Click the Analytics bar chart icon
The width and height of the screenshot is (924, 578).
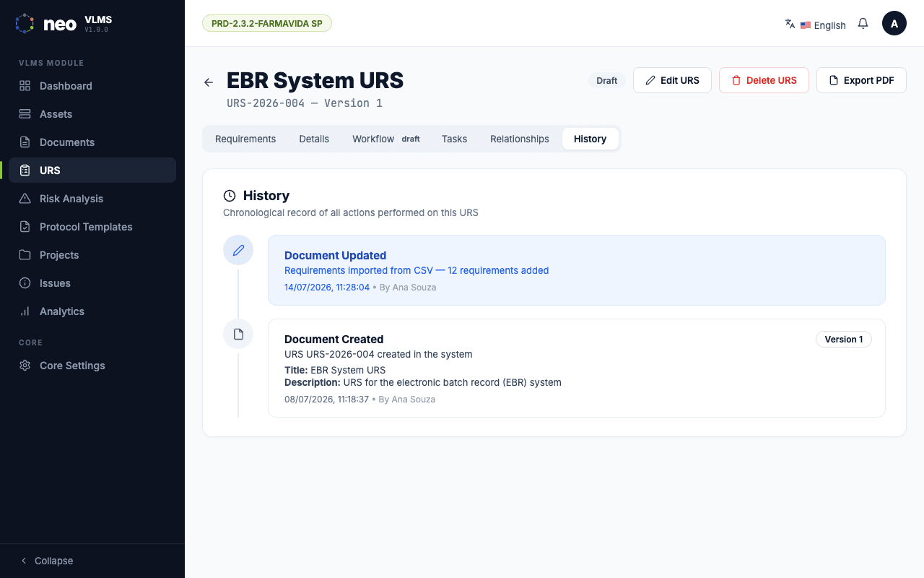tap(25, 311)
